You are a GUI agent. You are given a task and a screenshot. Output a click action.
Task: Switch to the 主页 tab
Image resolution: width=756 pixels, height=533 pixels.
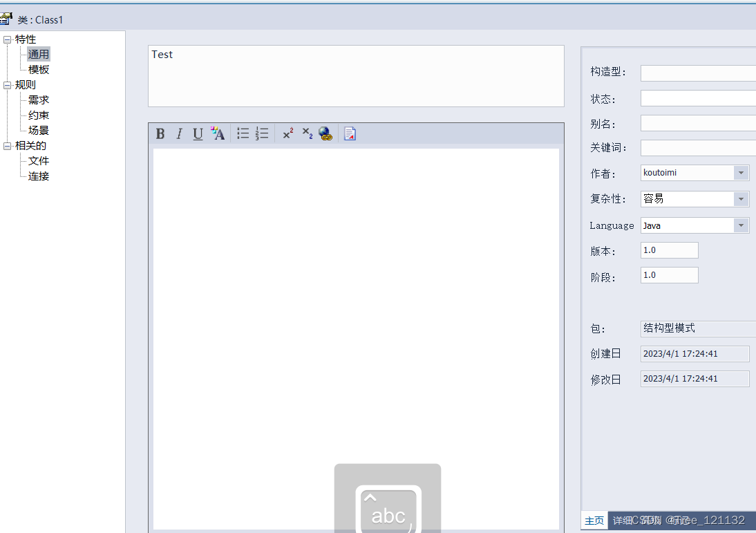click(594, 521)
